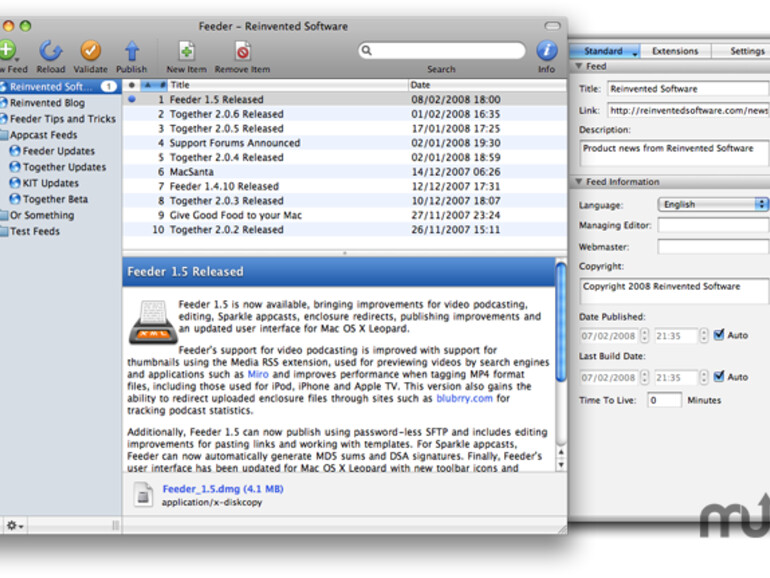
Task: Click the Reload toolbar icon
Action: click(50, 50)
